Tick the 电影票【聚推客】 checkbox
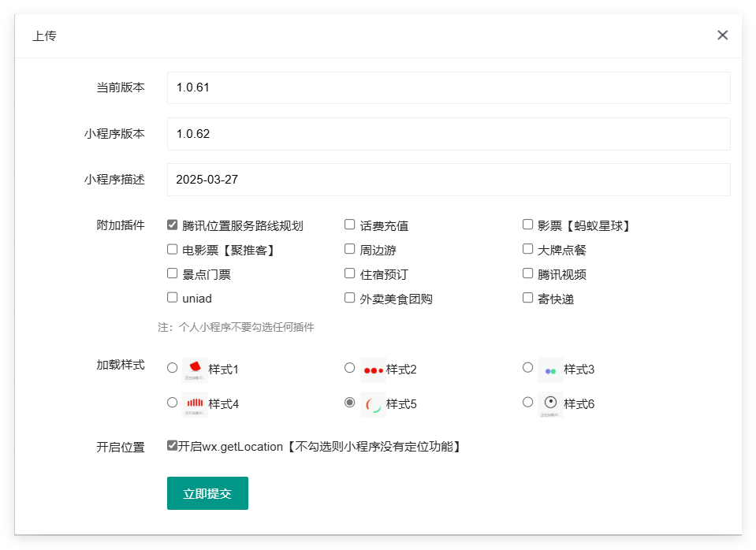The width and height of the screenshot is (756, 550). point(172,249)
